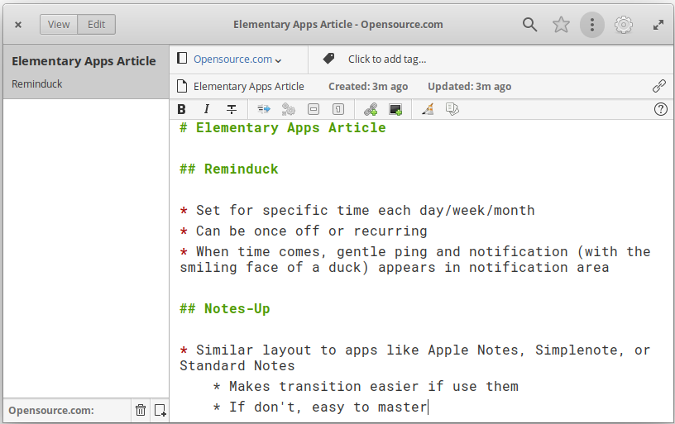Delete note using the trash icon
Screen dimensions: 675x424
click(x=141, y=410)
